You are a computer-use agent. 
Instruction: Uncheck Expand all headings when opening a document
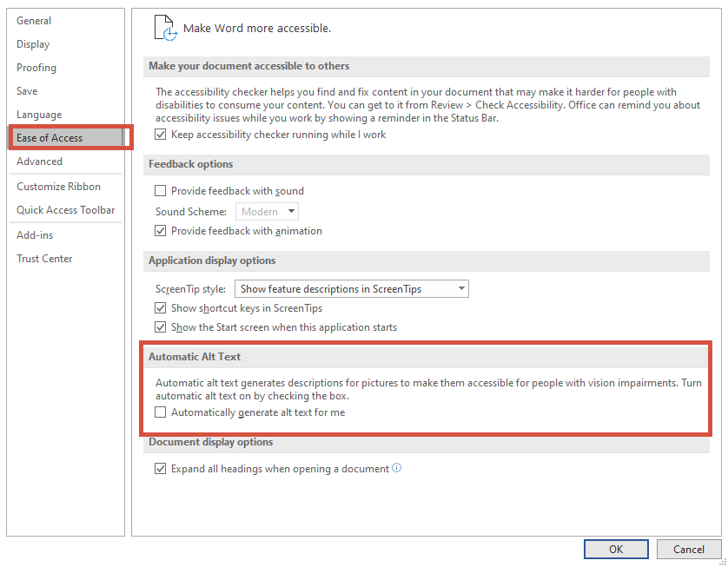[160, 469]
